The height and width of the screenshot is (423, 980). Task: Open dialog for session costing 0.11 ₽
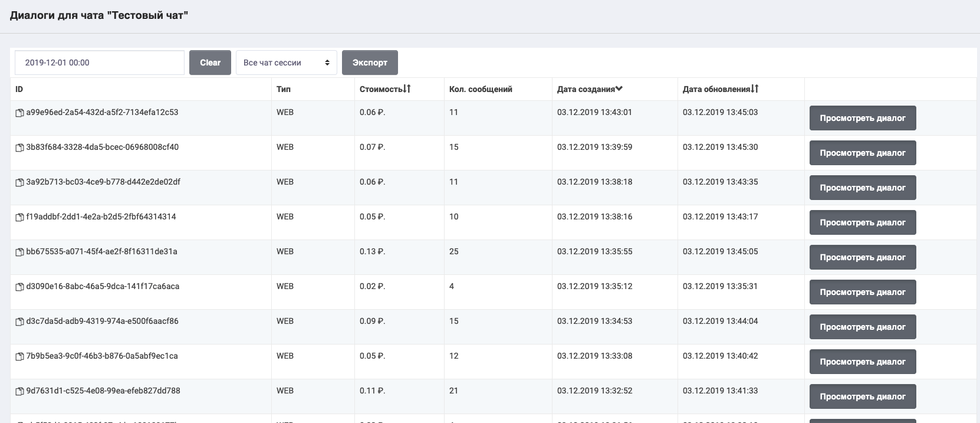click(862, 396)
